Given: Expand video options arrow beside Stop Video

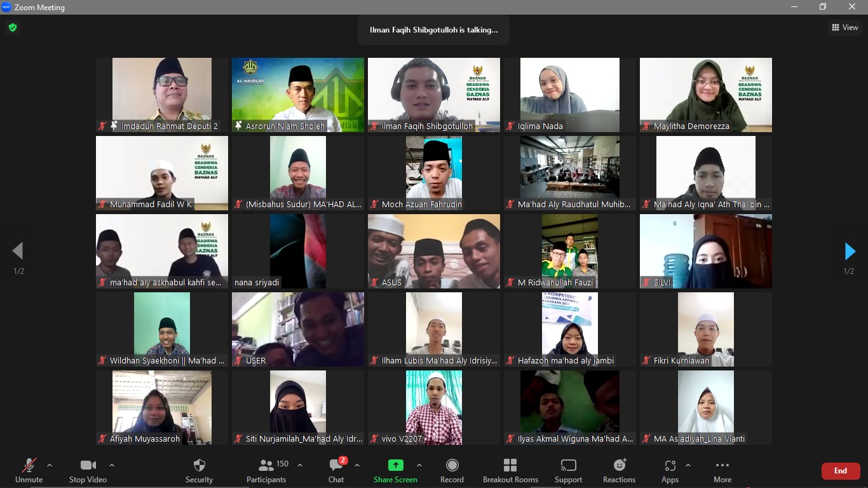Looking at the screenshot, I should 112,465.
